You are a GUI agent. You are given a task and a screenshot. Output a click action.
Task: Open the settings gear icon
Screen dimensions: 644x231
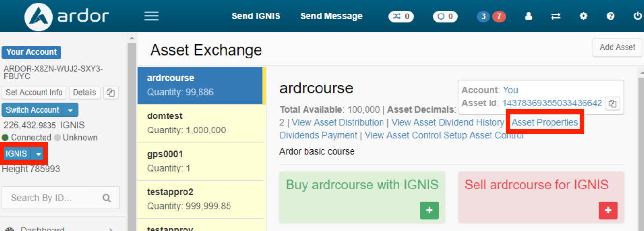point(583,16)
